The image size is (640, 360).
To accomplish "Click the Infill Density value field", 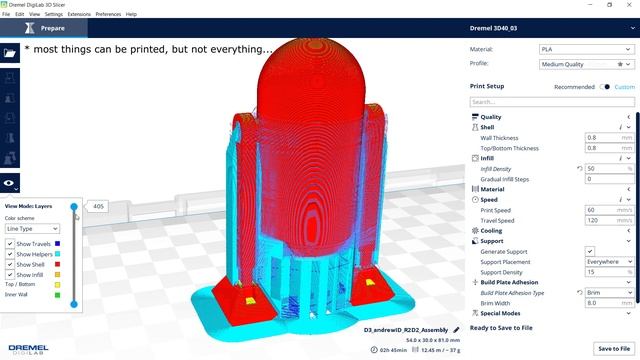I will click(x=609, y=168).
